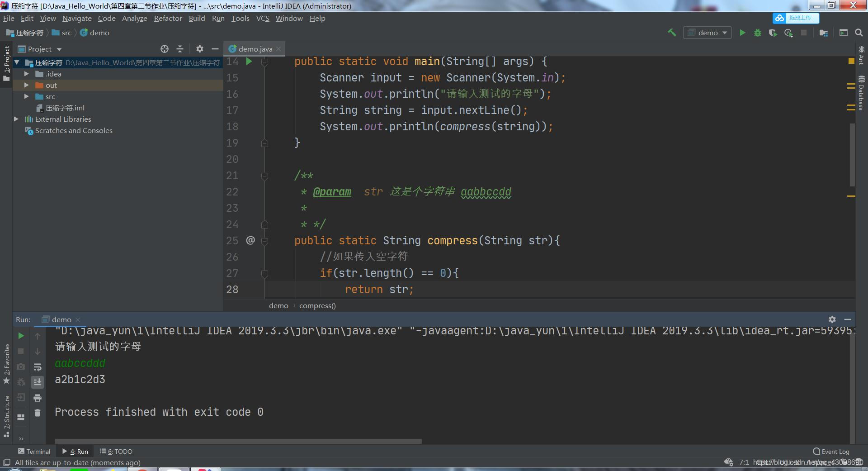Image resolution: width=868 pixels, height=471 pixels.
Task: Collapse all in the Project panel
Action: pyautogui.click(x=180, y=49)
